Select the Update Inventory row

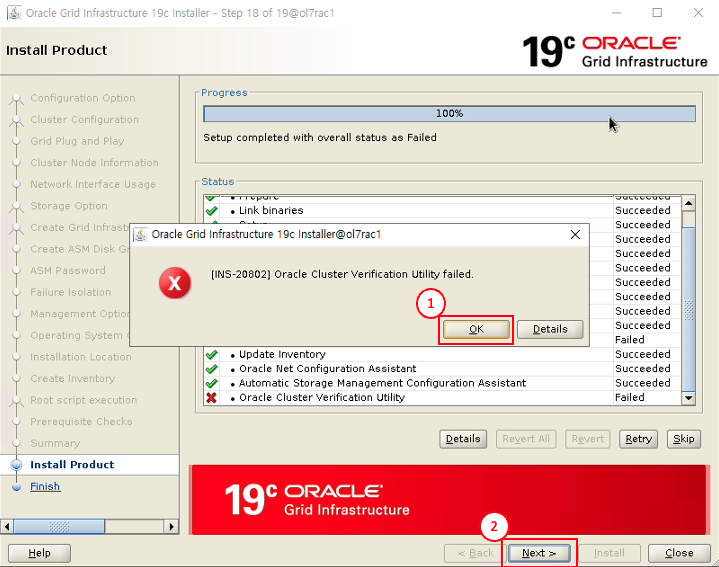[442, 355]
